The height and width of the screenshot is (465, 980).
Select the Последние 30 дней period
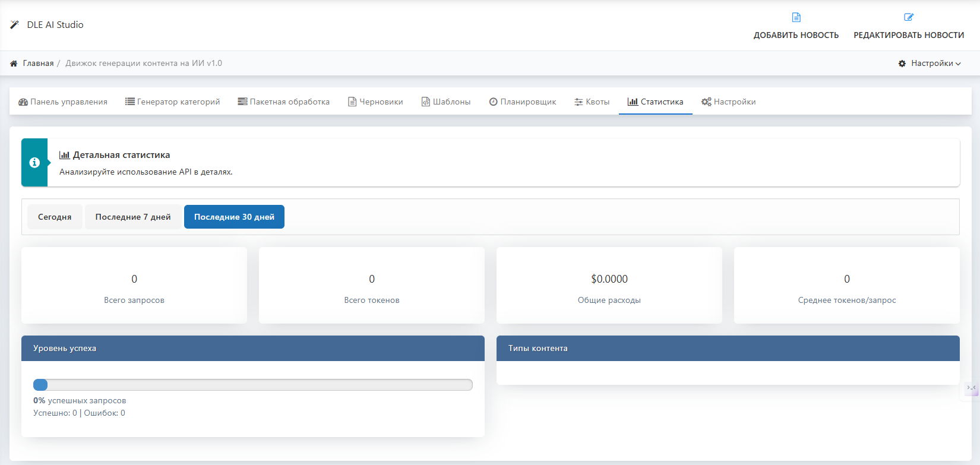pos(234,217)
